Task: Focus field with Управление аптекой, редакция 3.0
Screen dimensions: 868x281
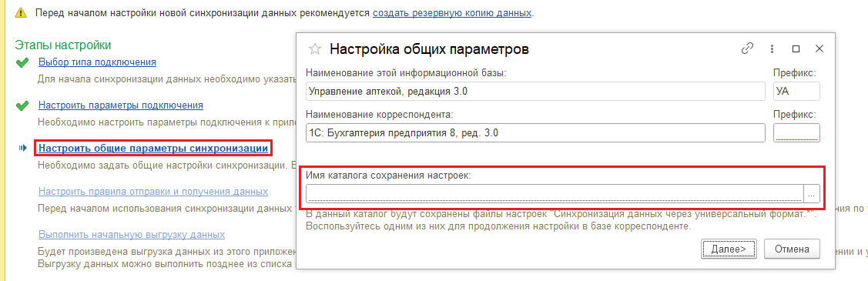Action: tap(535, 92)
